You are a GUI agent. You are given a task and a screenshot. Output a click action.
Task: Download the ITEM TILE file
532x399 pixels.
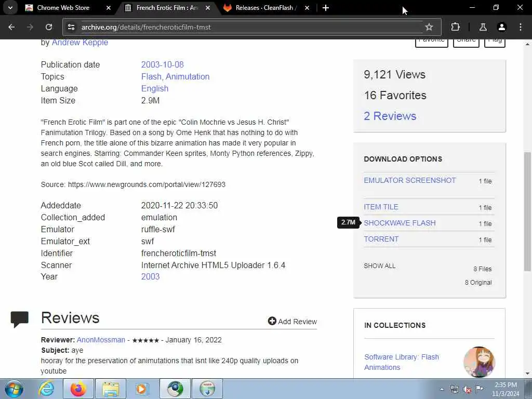pyautogui.click(x=381, y=207)
